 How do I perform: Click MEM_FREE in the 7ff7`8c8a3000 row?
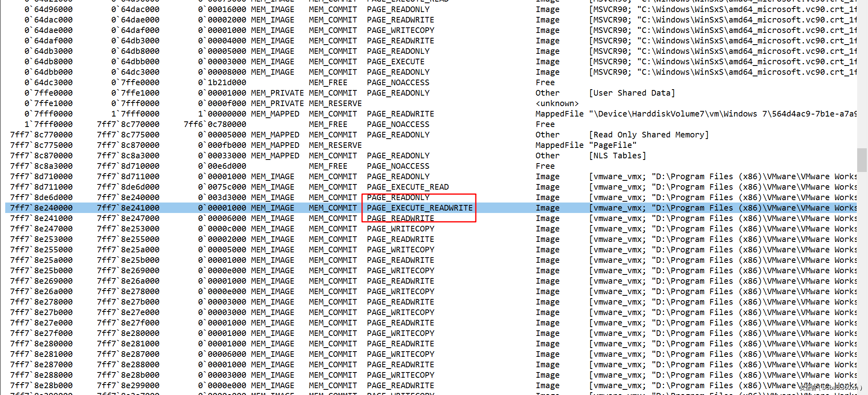(x=328, y=166)
